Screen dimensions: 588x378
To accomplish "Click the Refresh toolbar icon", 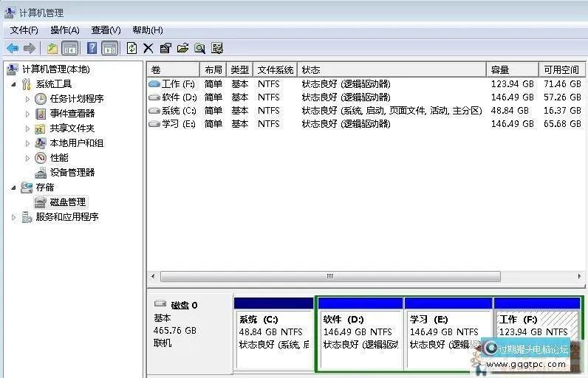I will (x=131, y=48).
